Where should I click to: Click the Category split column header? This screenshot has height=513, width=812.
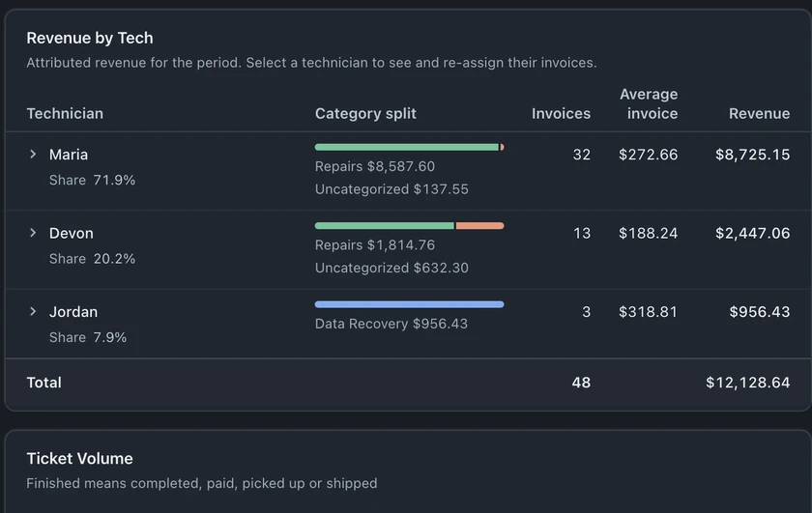click(365, 113)
